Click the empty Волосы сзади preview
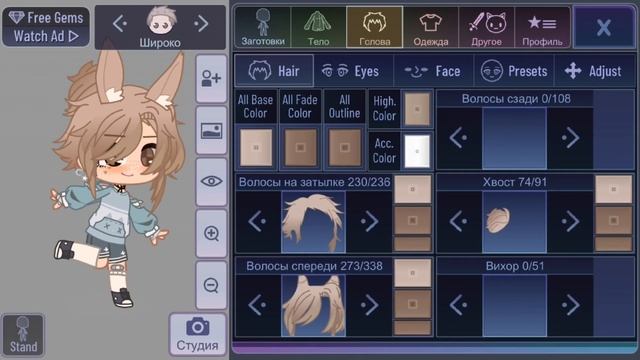Viewport: 640px width, 360px height. pos(514,138)
